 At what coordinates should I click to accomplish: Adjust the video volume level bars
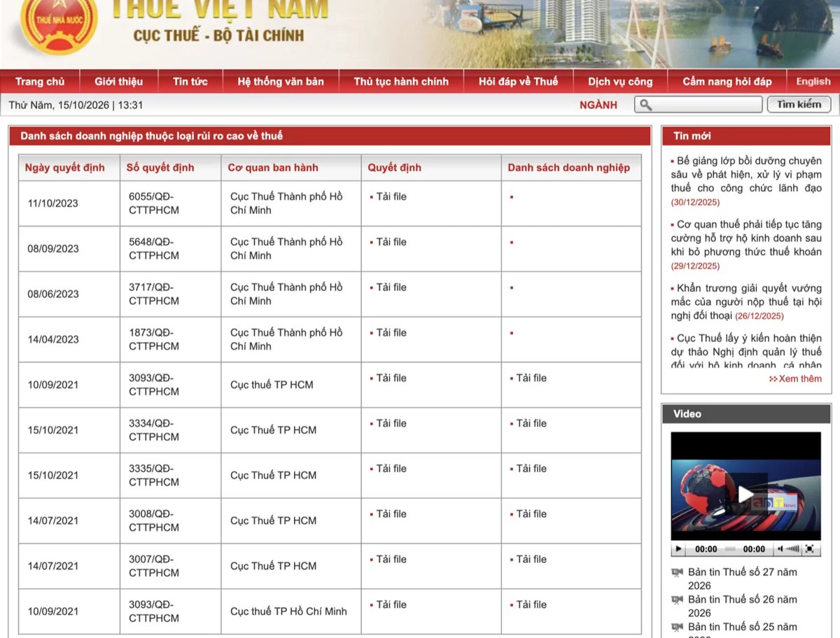pyautogui.click(x=793, y=549)
